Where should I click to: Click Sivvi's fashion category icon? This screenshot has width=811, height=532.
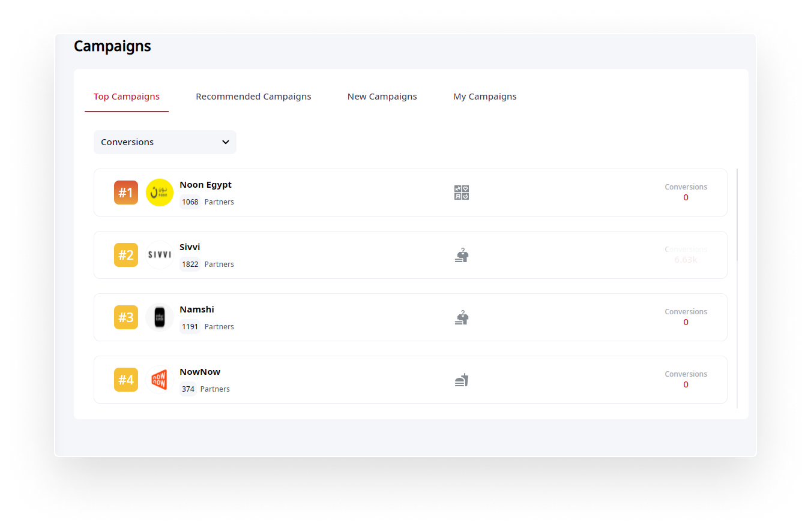pyautogui.click(x=462, y=256)
